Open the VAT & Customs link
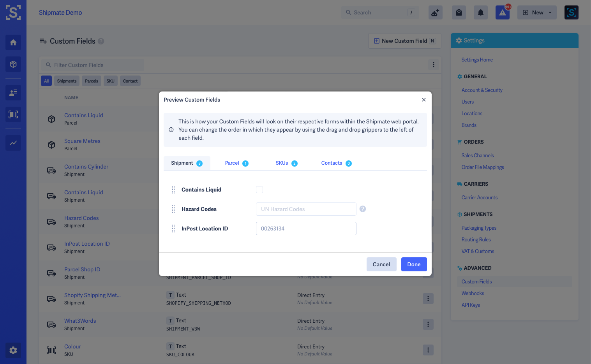The height and width of the screenshot is (364, 591). point(478,251)
